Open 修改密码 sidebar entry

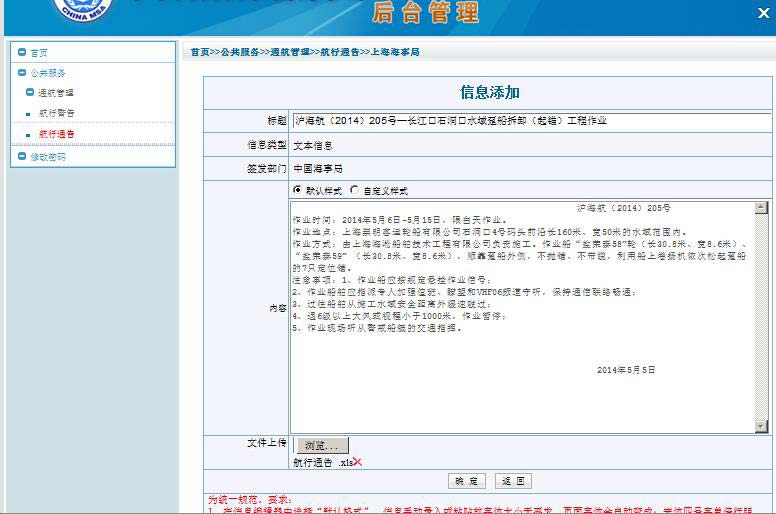(x=48, y=157)
